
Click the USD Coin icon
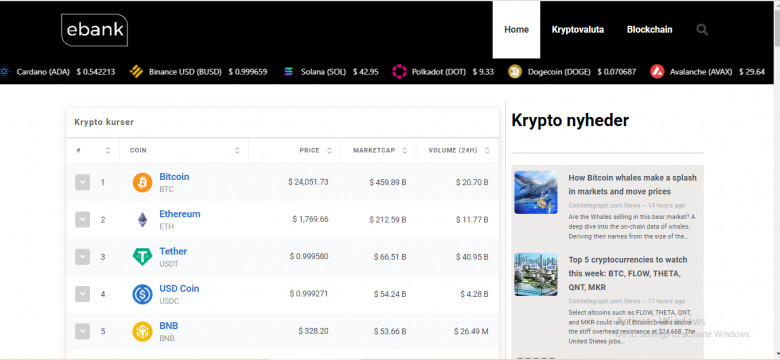tap(142, 294)
